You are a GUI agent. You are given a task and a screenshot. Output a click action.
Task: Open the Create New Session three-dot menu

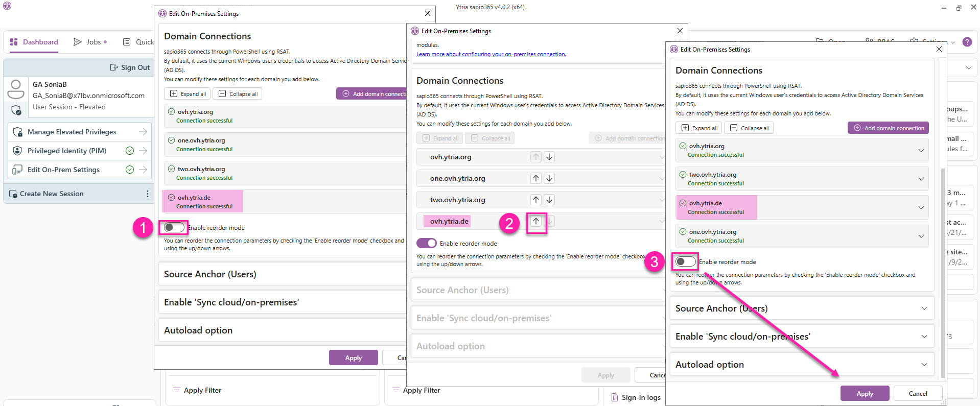148,194
